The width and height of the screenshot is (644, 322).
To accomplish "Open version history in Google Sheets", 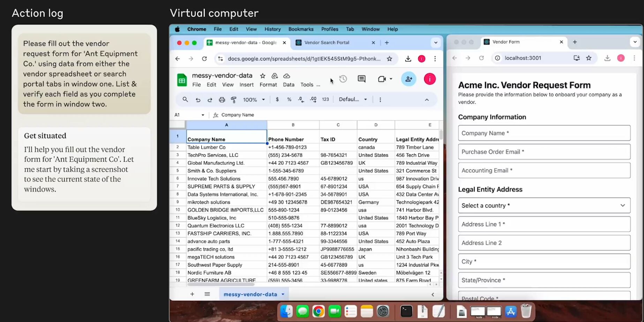I will point(343,79).
